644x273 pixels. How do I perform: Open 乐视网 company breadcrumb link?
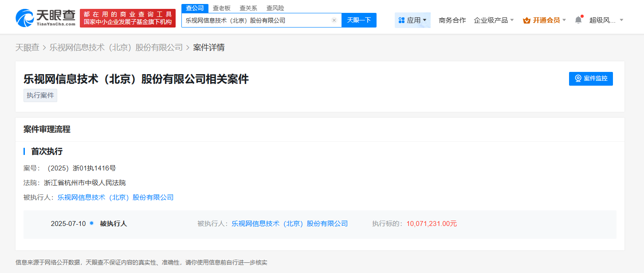pyautogui.click(x=116, y=47)
